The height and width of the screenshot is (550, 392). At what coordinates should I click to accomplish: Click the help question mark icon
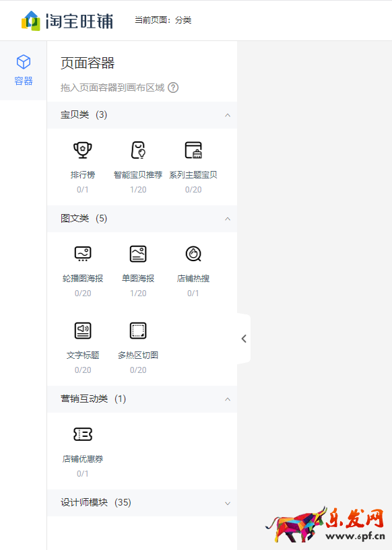click(173, 88)
